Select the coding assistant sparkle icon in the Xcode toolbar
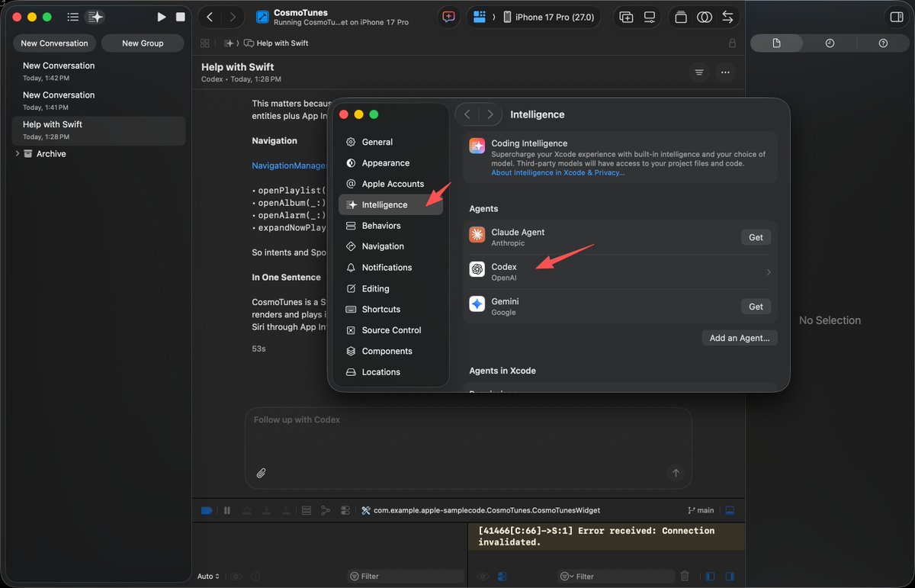Image resolution: width=915 pixels, height=588 pixels. click(95, 17)
